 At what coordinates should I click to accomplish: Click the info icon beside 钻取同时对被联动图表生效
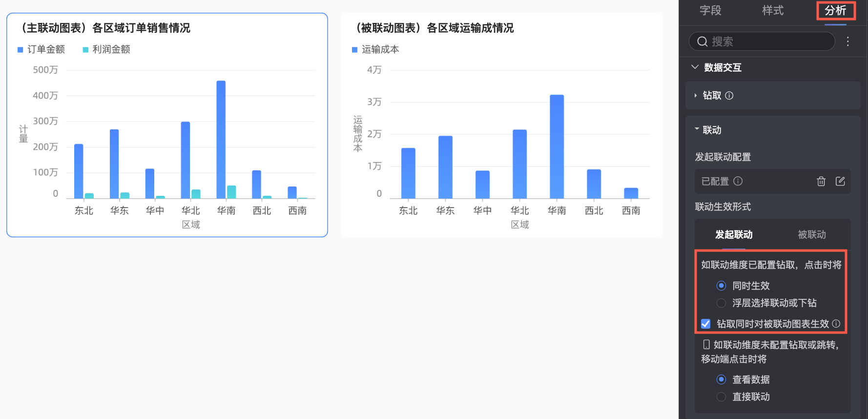click(836, 323)
